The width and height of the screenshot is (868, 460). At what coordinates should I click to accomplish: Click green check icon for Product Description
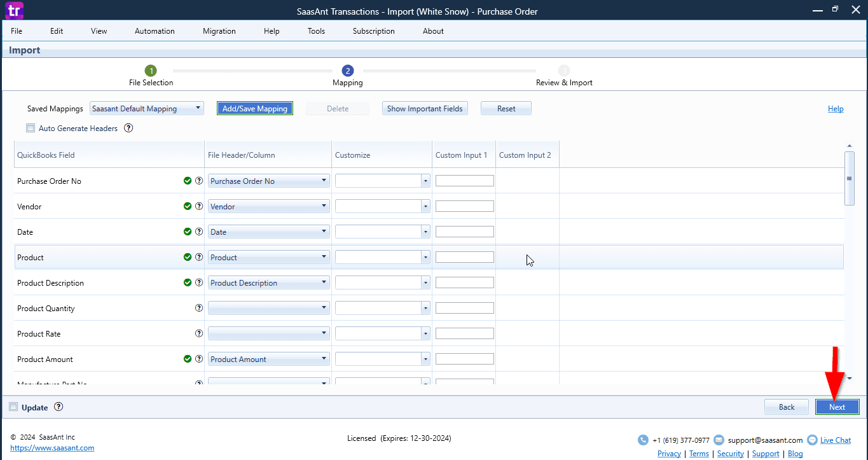click(x=188, y=282)
